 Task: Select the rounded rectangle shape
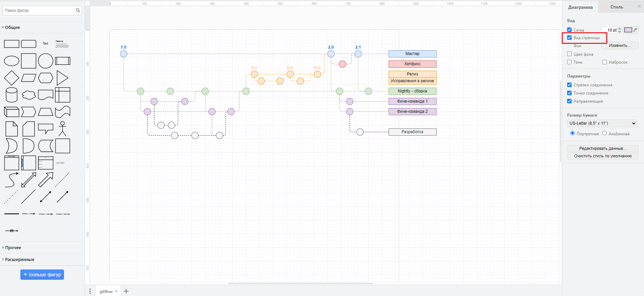pyautogui.click(x=29, y=44)
